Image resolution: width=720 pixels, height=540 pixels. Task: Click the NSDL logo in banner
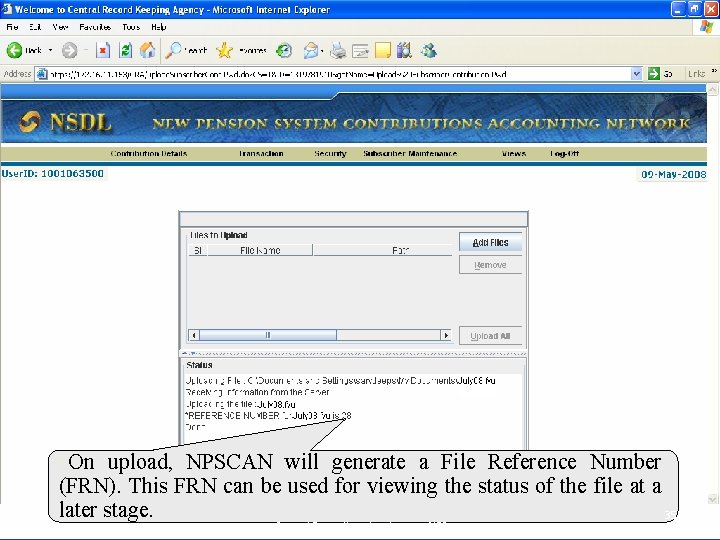tap(66, 122)
